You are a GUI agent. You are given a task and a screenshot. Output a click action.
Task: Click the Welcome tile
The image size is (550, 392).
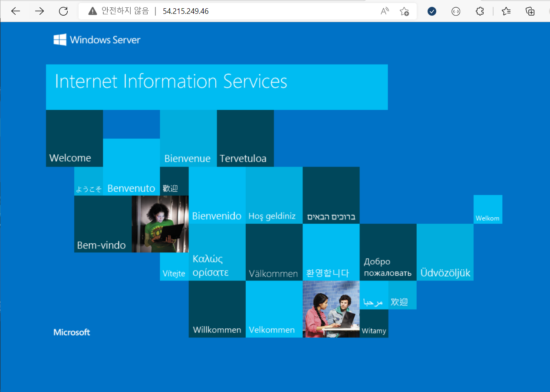(74, 138)
